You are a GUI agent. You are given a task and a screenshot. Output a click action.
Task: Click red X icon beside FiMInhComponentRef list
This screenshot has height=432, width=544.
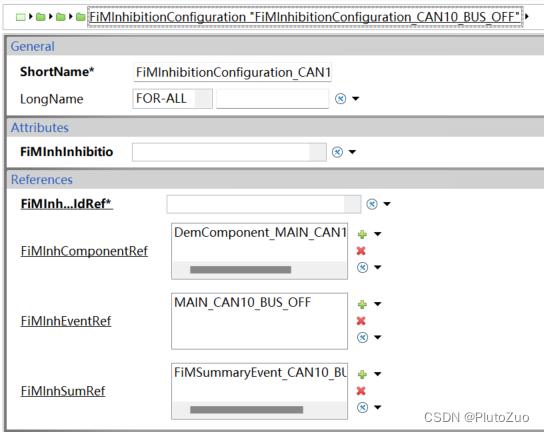coord(361,251)
